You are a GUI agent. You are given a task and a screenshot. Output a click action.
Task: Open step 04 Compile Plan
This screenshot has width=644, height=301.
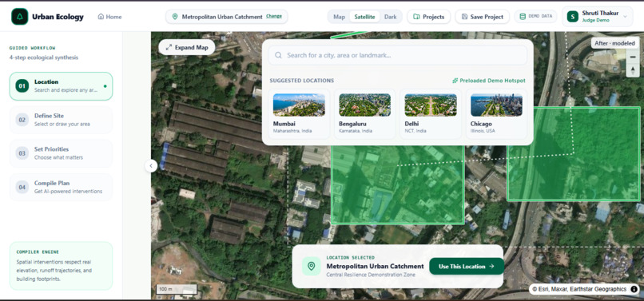tap(61, 188)
